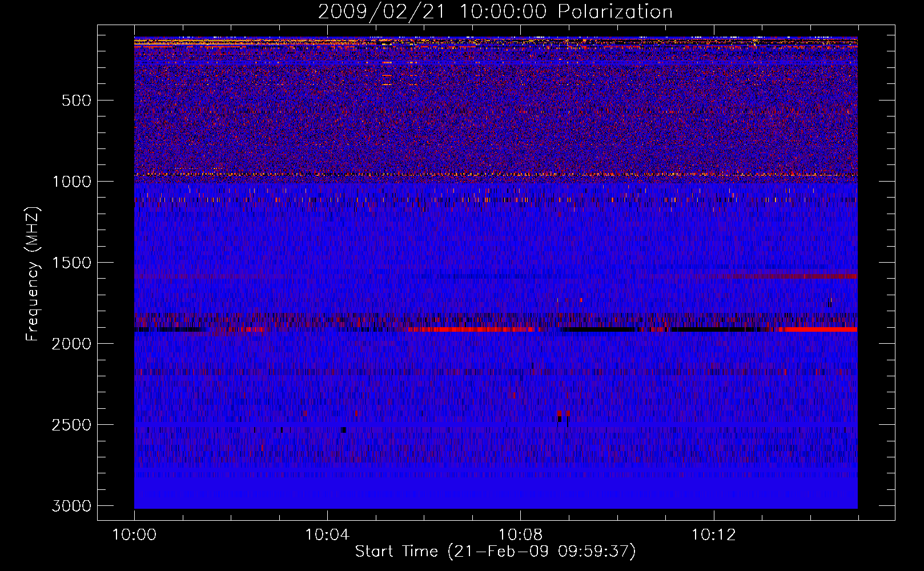Select the 1000 frequency tick label
The height and width of the screenshot is (571, 924).
(71, 182)
